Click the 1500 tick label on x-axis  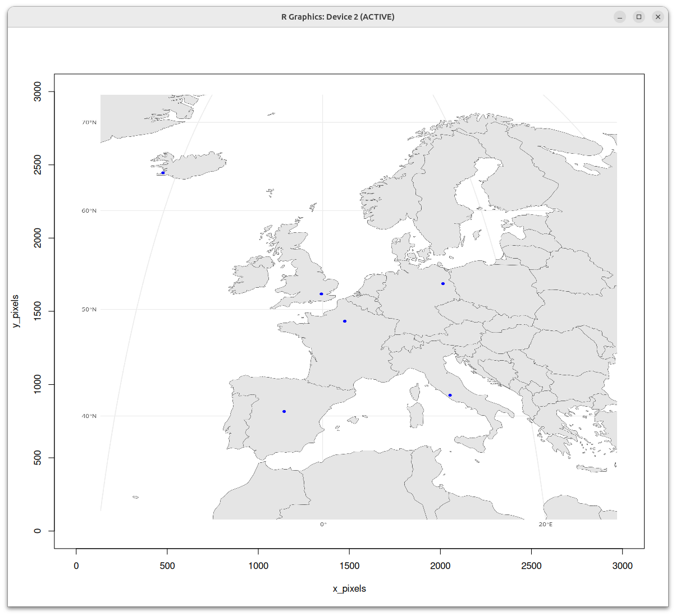349,566
